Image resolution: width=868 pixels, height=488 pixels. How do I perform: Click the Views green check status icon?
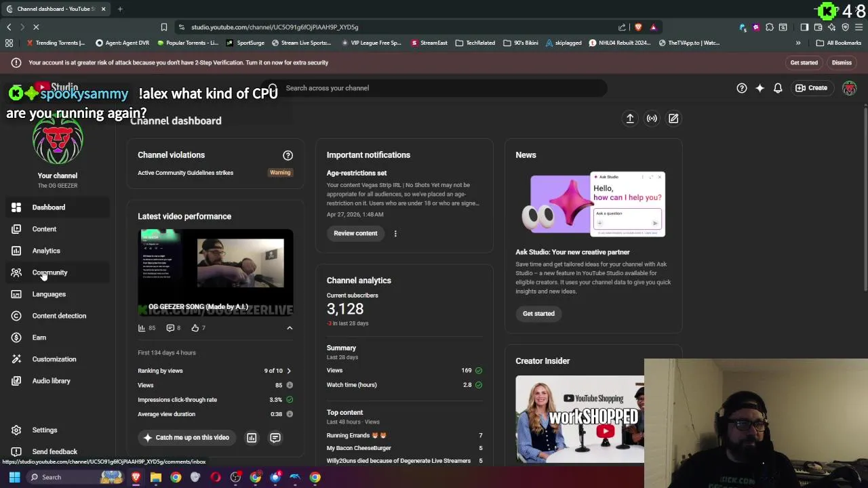(x=479, y=371)
